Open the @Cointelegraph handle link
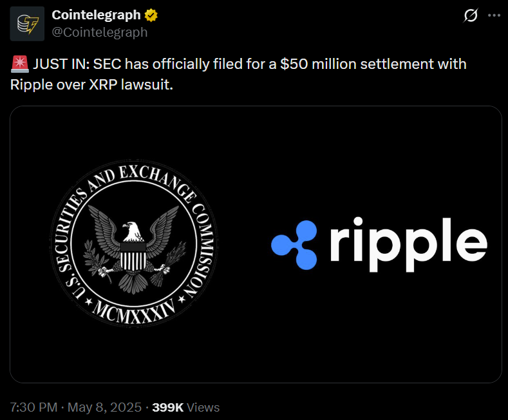 point(100,32)
